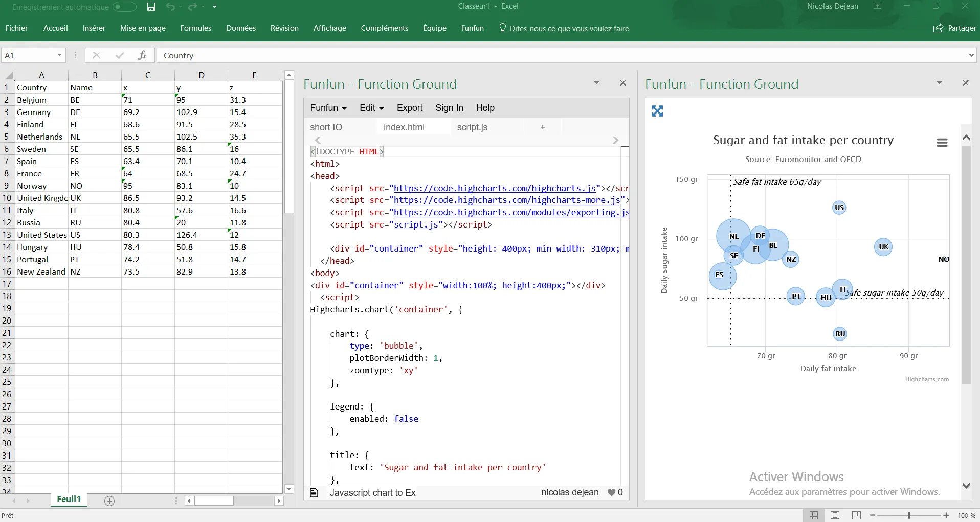The height and width of the screenshot is (522, 980).
Task: Toggle the Enregistrement automatique switch
Action: (x=124, y=7)
